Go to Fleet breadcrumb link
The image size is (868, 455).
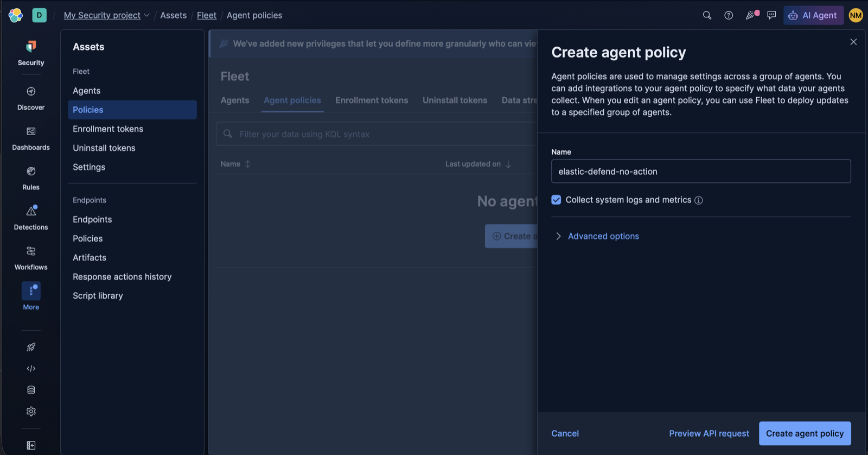pos(207,15)
